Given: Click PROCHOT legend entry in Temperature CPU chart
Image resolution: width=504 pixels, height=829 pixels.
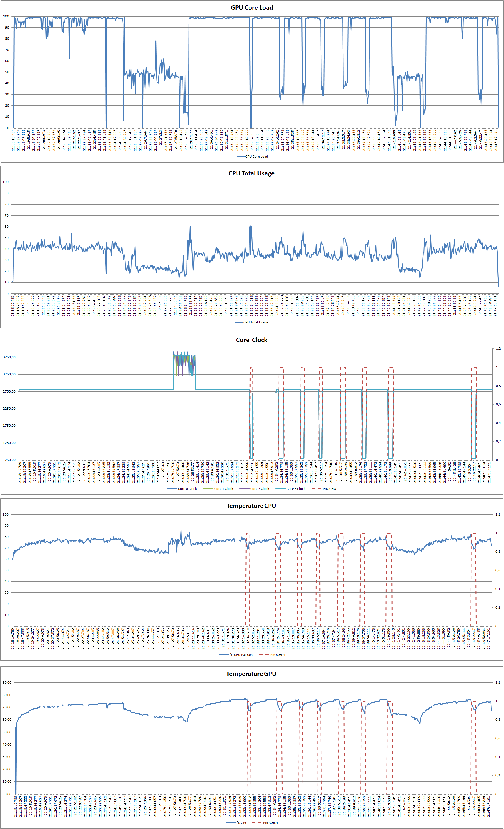Looking at the screenshot, I should [273, 655].
